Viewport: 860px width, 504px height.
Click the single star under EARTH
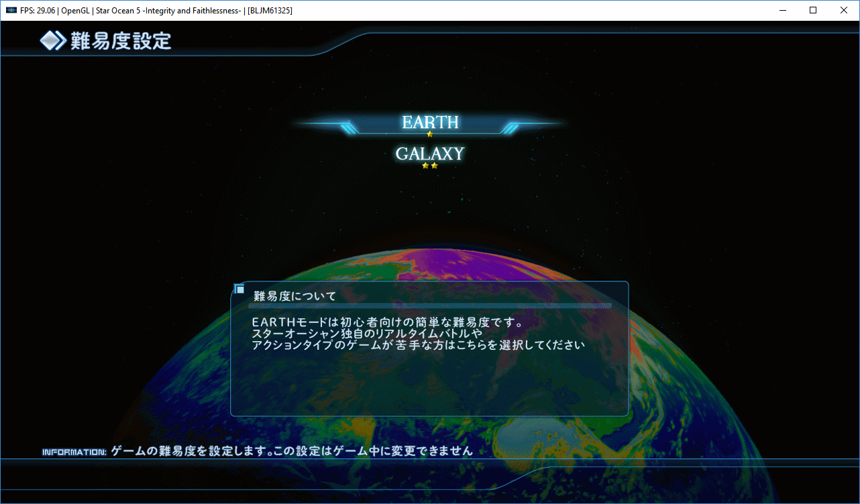point(430,135)
